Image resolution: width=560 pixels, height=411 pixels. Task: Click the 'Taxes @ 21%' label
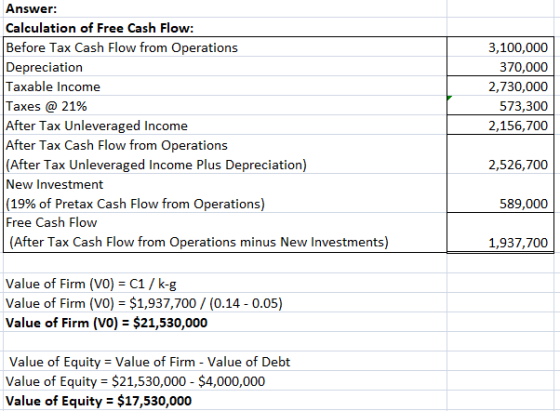46,106
